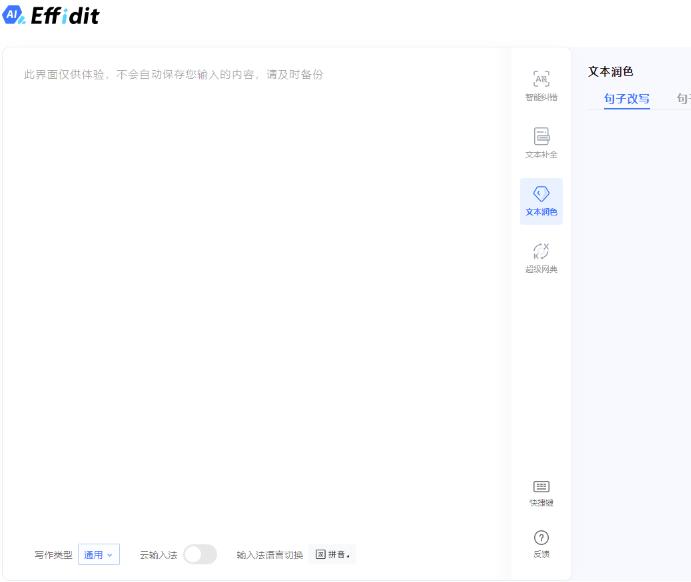Image resolution: width=691 pixels, height=582 pixels.
Task: Select the cut-off tab right of 句子改写
Action: click(683, 98)
